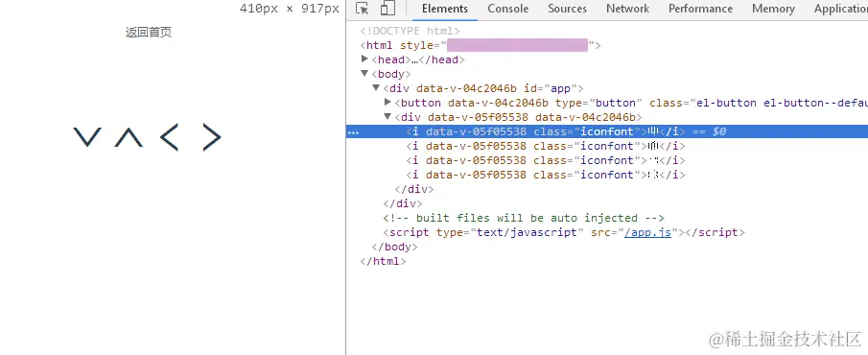Viewport: 868px width, 355px height.
Task: Switch to the Network tab
Action: point(627,9)
